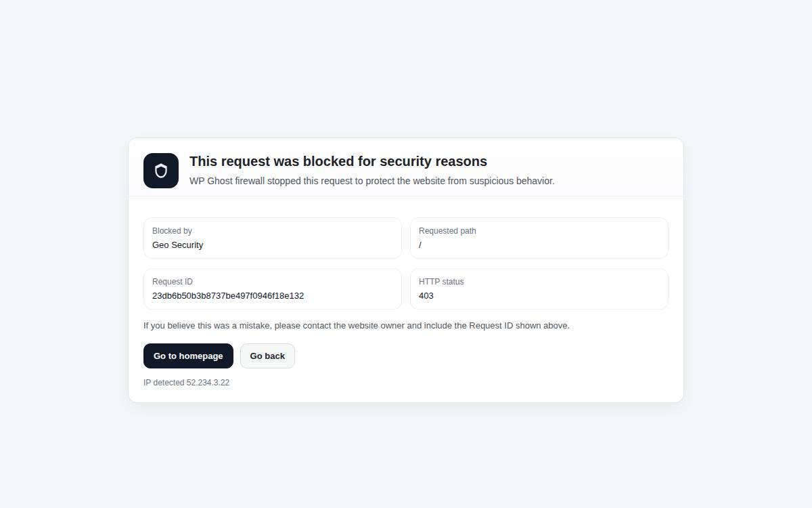Click the contact website owner message

point(357,326)
